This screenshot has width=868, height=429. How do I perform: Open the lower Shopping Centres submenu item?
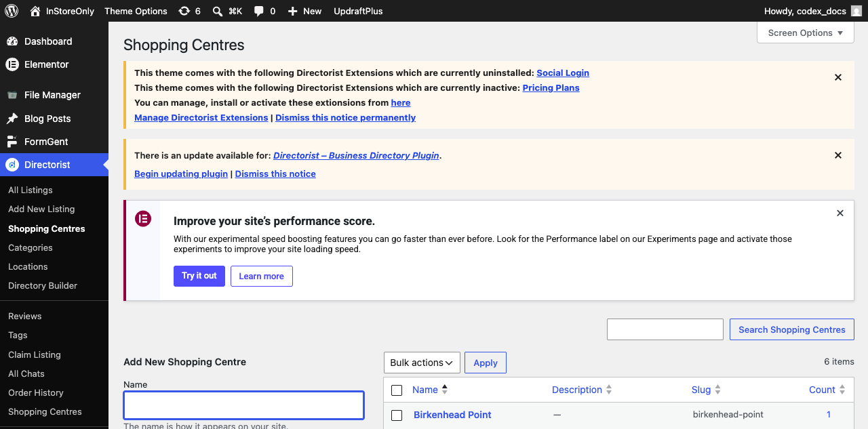[x=45, y=412]
